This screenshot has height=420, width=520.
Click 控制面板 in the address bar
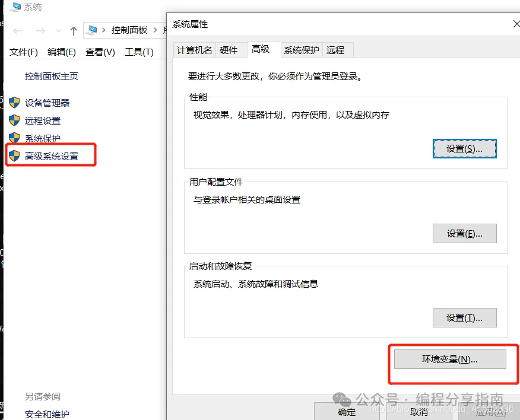[129, 30]
